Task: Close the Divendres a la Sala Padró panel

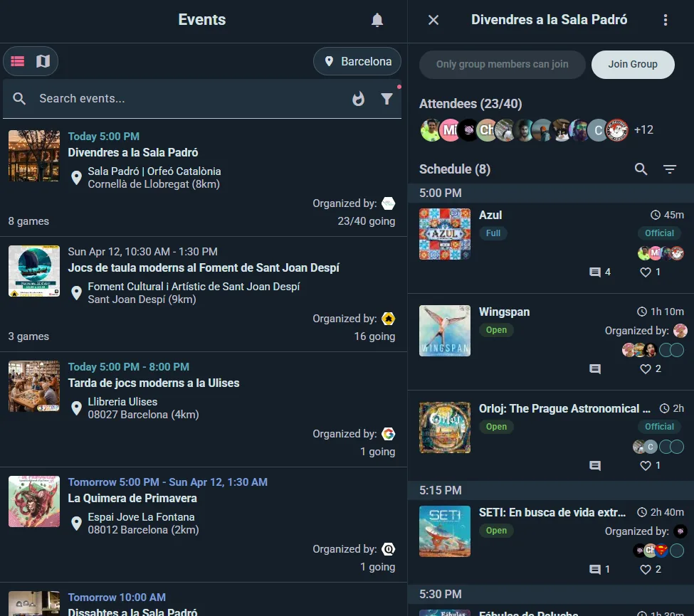Action: pyautogui.click(x=433, y=20)
